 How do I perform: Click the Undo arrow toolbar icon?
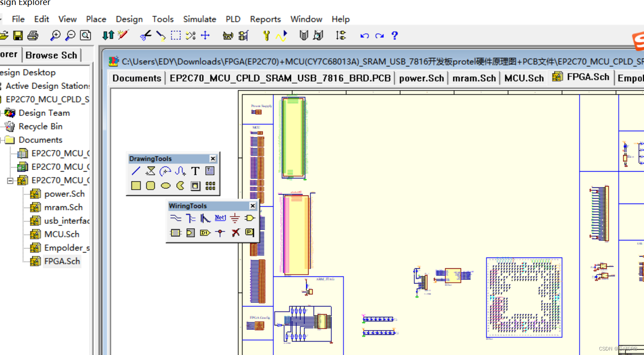point(365,35)
